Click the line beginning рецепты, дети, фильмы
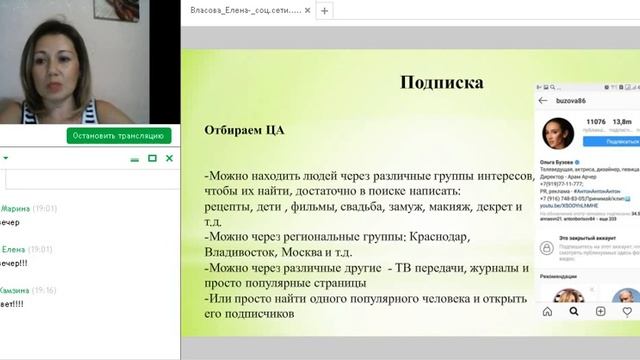This screenshot has height=360, width=640. [x=363, y=207]
